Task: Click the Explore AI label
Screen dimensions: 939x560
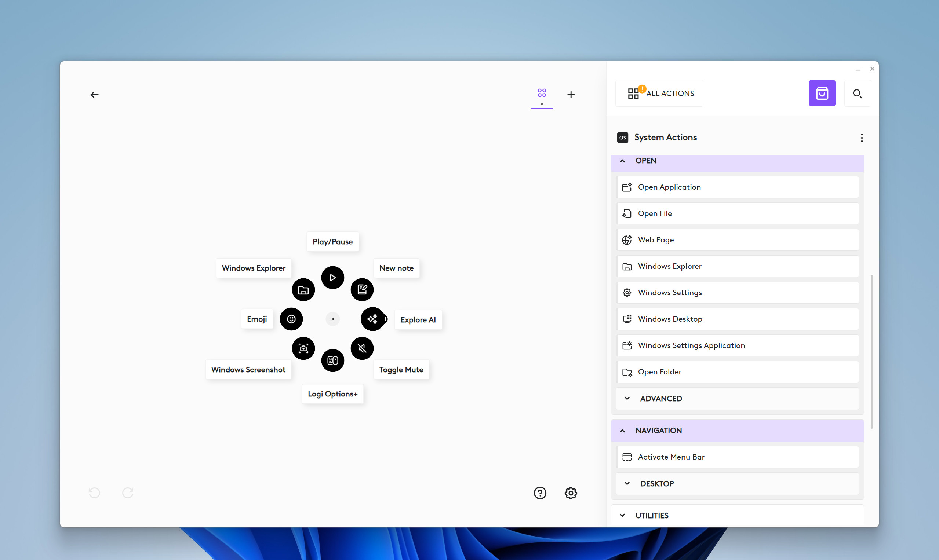Action: click(418, 320)
